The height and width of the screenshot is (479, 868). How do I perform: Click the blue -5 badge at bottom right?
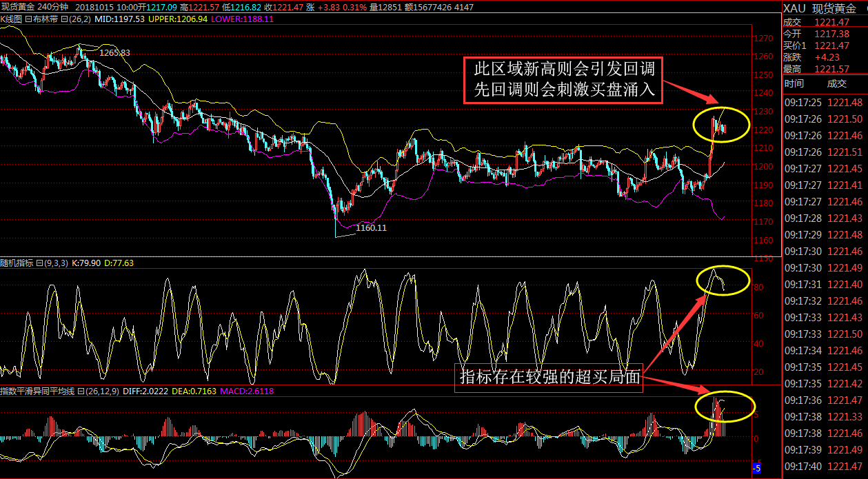click(756, 469)
